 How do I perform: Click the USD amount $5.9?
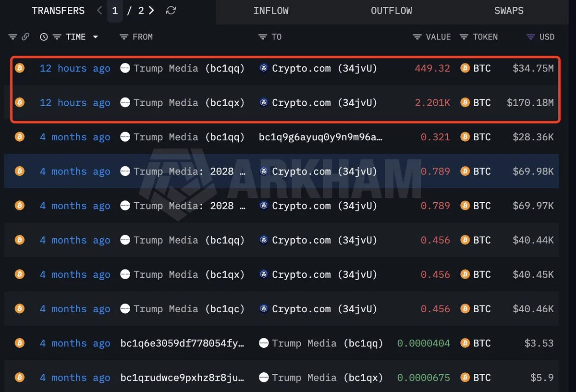[542, 378]
